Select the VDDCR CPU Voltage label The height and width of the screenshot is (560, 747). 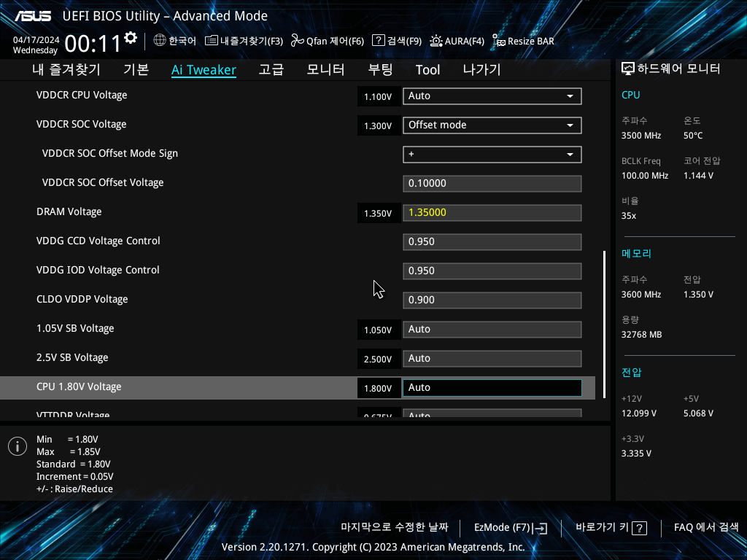(x=82, y=96)
